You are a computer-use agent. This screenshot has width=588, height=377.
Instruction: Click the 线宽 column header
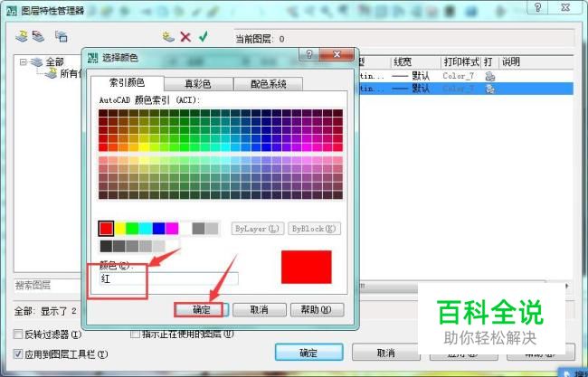coord(415,62)
